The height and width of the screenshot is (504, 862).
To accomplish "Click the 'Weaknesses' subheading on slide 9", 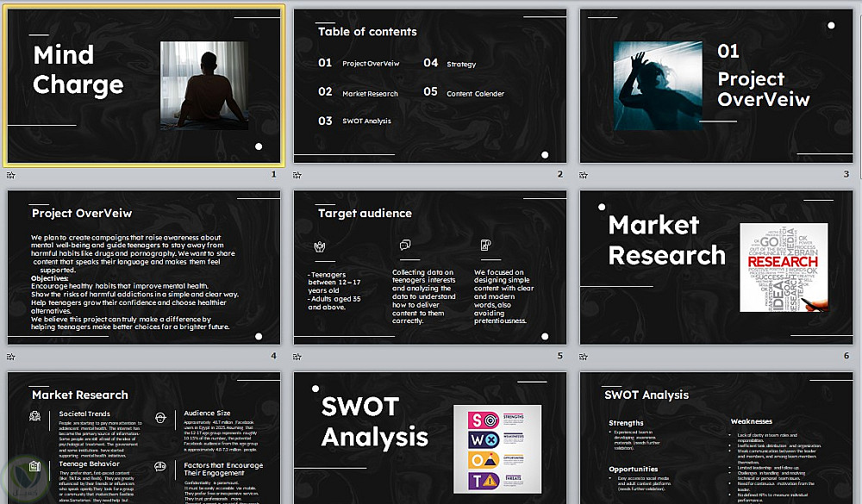I will click(752, 421).
